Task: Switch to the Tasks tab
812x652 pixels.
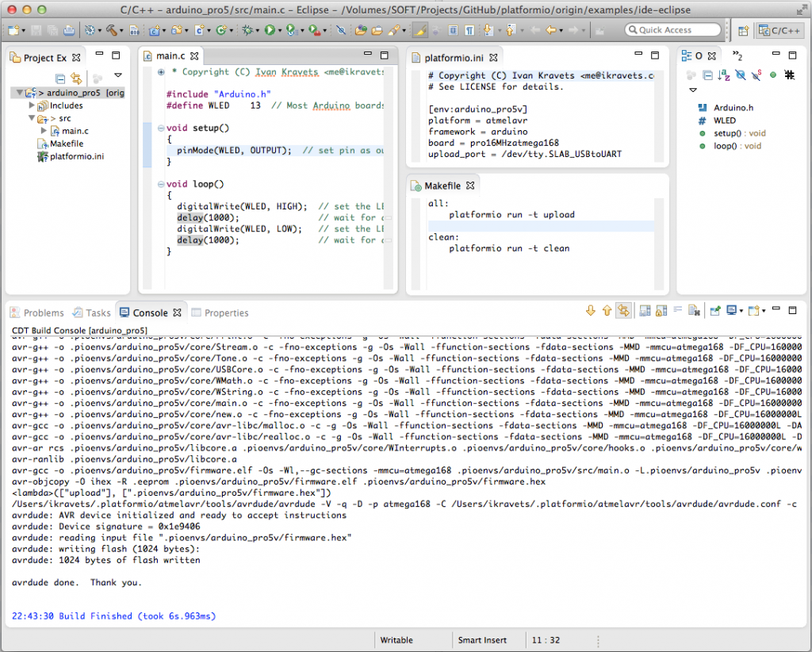Action: [x=92, y=313]
